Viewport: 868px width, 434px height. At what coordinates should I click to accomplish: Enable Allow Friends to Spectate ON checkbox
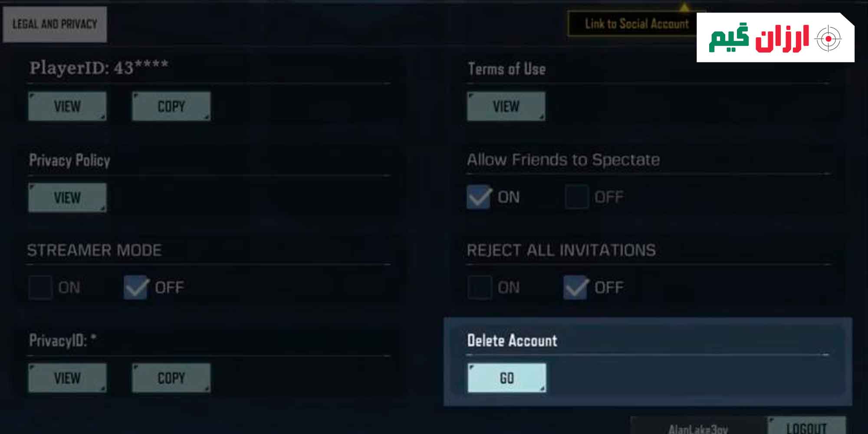click(479, 197)
